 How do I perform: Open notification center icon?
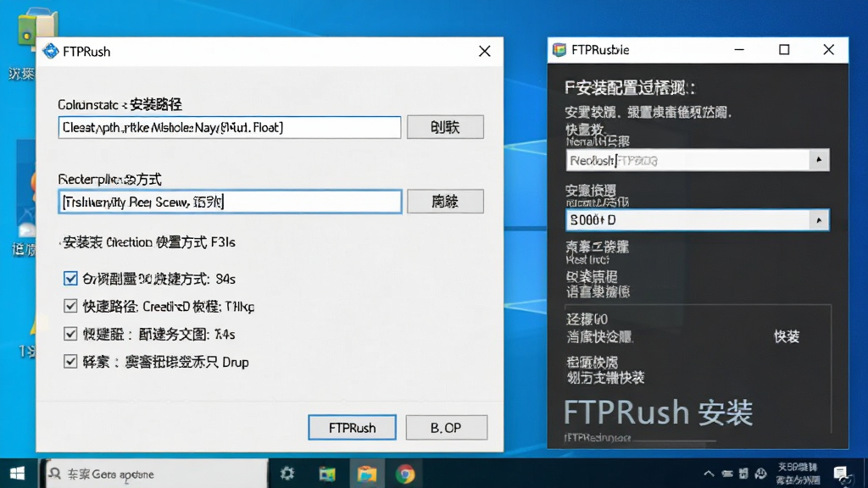(842, 474)
